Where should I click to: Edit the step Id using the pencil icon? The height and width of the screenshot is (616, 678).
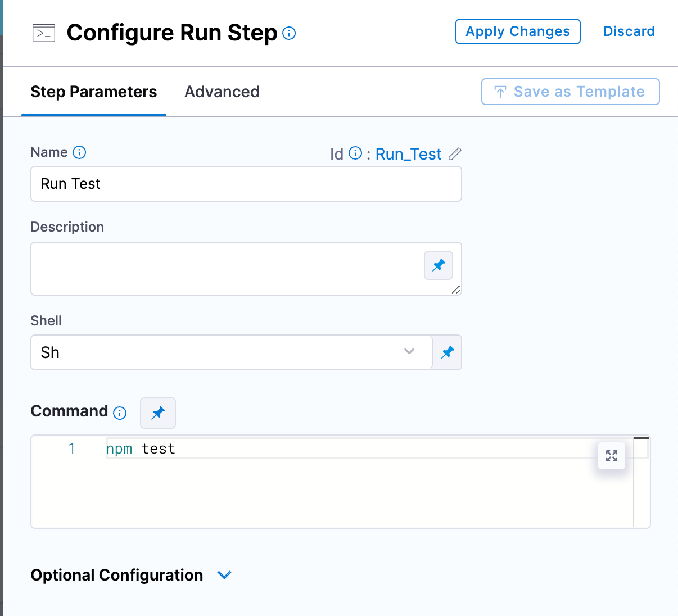(455, 154)
